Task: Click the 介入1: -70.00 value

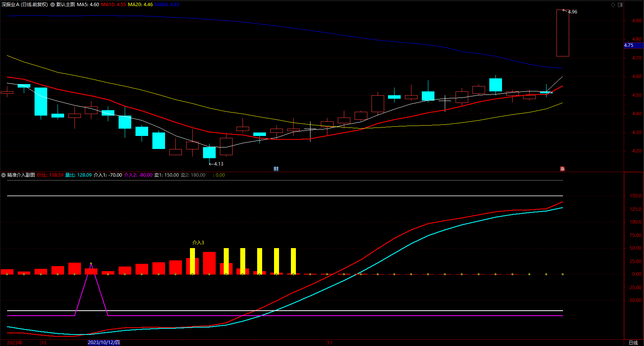Action: click(108, 175)
